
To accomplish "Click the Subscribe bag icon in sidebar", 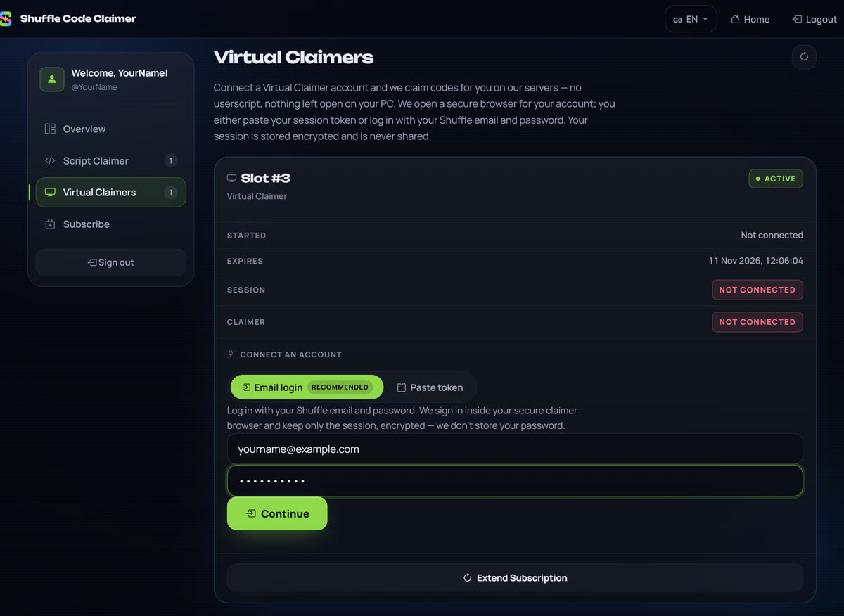I will (x=50, y=224).
